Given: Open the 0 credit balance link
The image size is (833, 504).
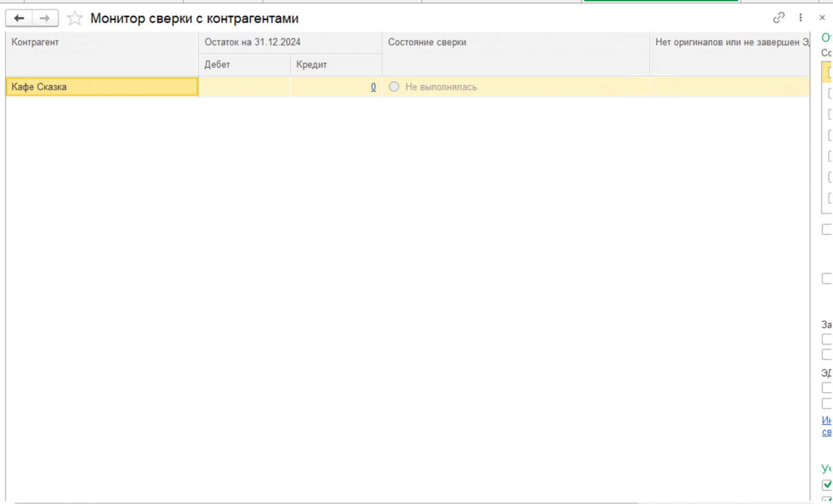Looking at the screenshot, I should tap(373, 87).
